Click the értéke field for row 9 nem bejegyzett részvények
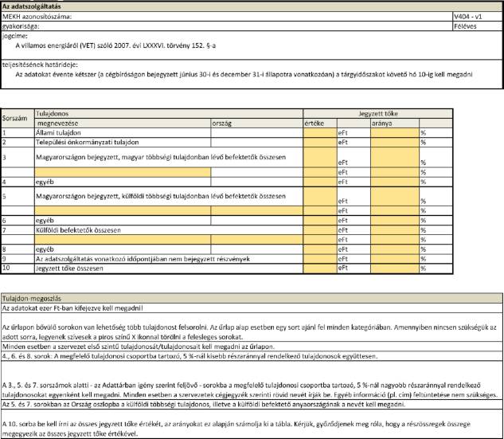Screen dimensions: 504x439 point(320,259)
